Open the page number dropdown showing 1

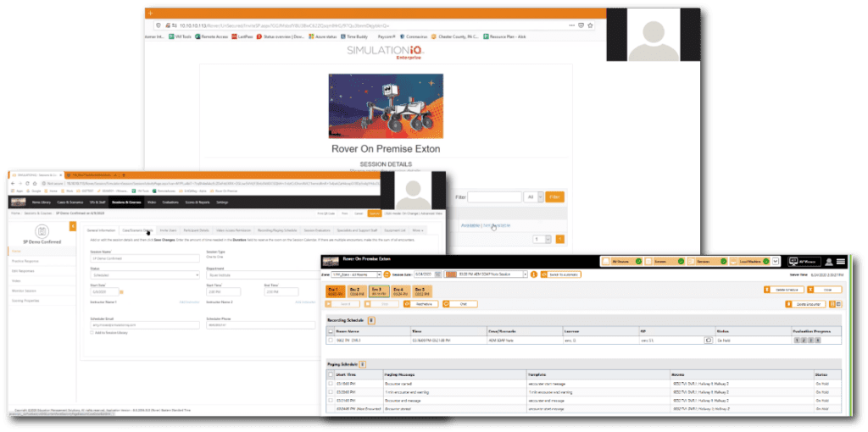(542, 239)
